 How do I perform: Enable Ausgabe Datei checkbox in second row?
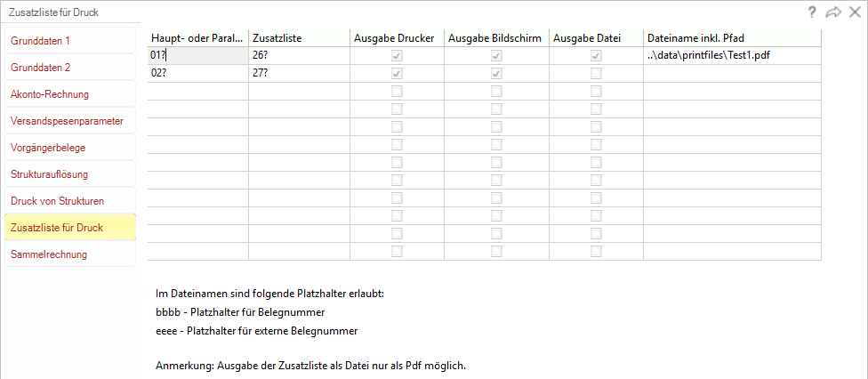tap(596, 73)
